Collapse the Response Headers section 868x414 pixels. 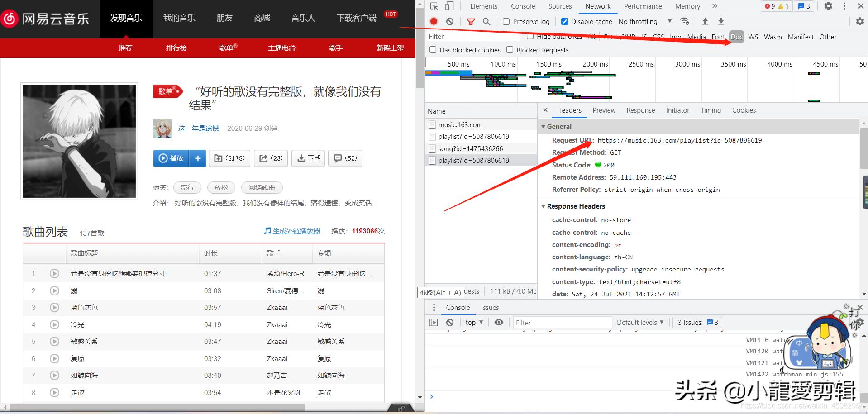[x=544, y=206]
